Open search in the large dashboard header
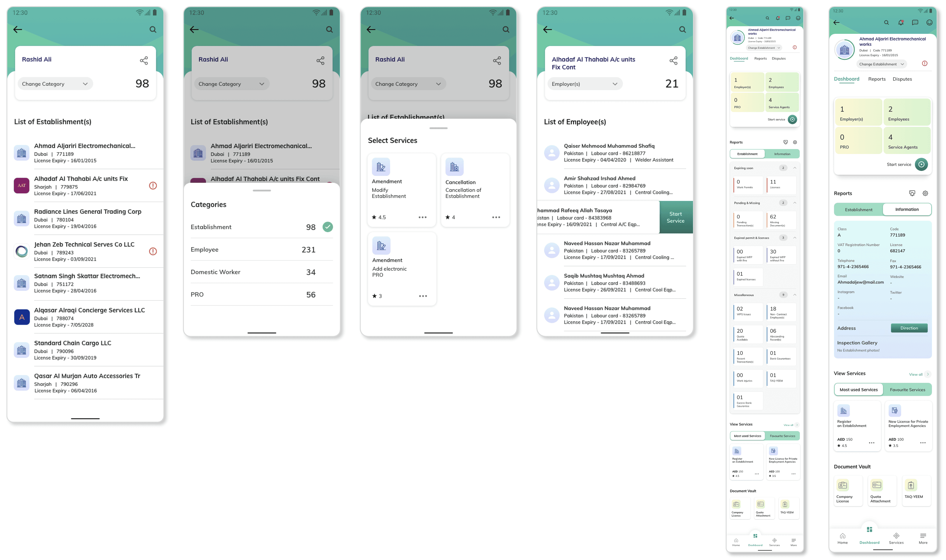Viewport: 946px width, 560px height. coord(886,23)
